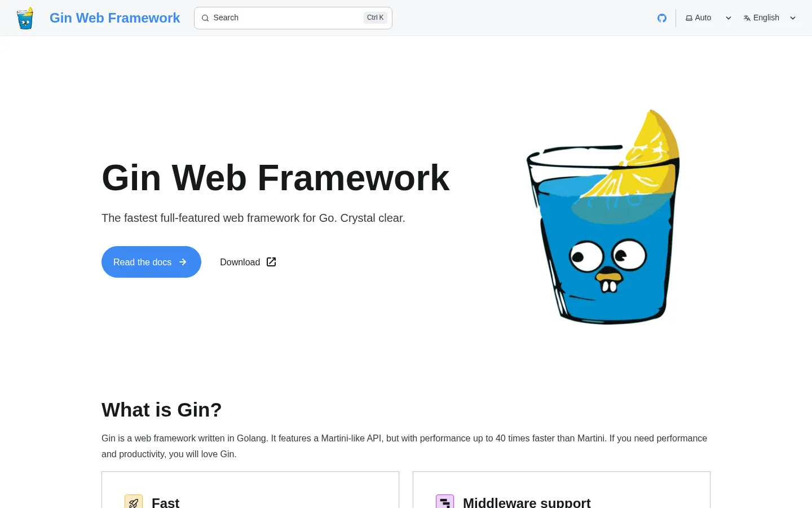Viewport: 812px width, 508px height.
Task: Follow the Download external link
Action: [248, 262]
